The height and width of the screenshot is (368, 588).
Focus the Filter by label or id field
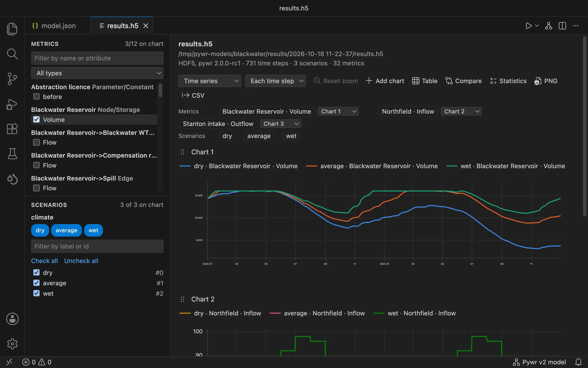pyautogui.click(x=97, y=246)
